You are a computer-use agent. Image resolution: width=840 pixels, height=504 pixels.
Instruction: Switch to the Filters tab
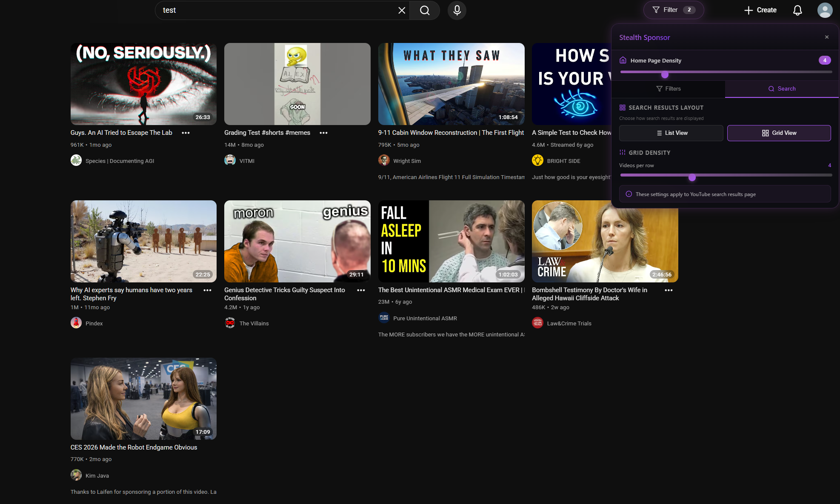coord(668,88)
